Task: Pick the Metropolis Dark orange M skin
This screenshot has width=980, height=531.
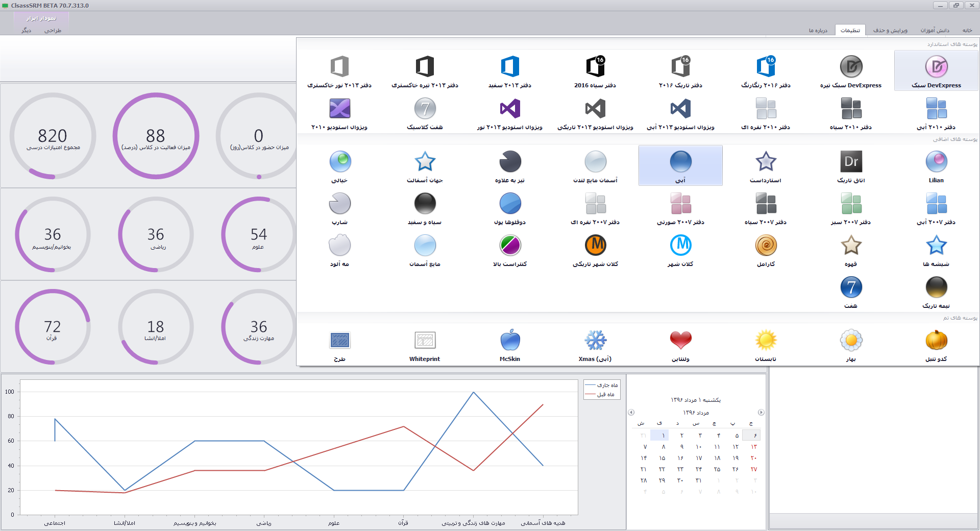Action: (595, 250)
